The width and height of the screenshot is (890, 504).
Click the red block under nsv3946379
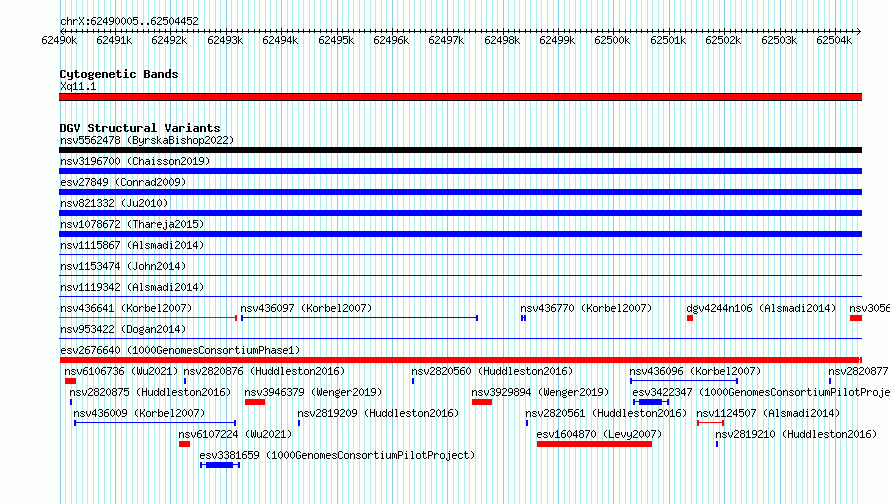pos(255,402)
